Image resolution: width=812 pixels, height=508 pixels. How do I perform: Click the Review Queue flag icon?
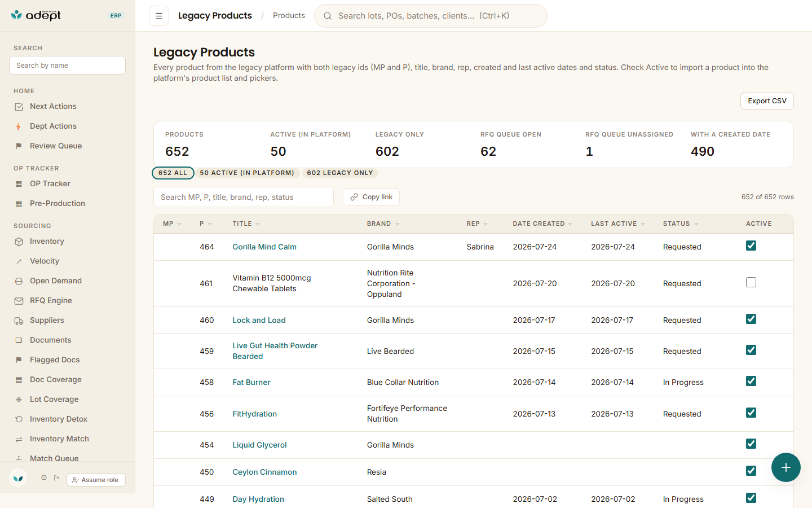point(19,146)
